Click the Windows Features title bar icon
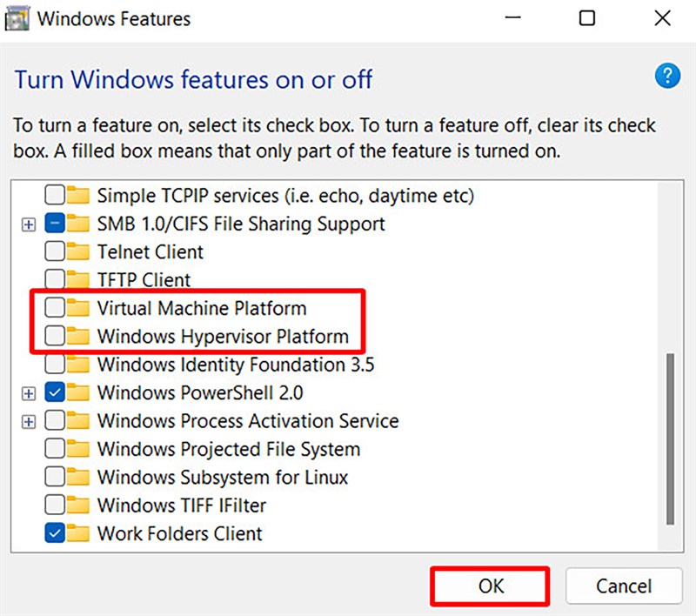The image size is (696, 616). coord(16,17)
